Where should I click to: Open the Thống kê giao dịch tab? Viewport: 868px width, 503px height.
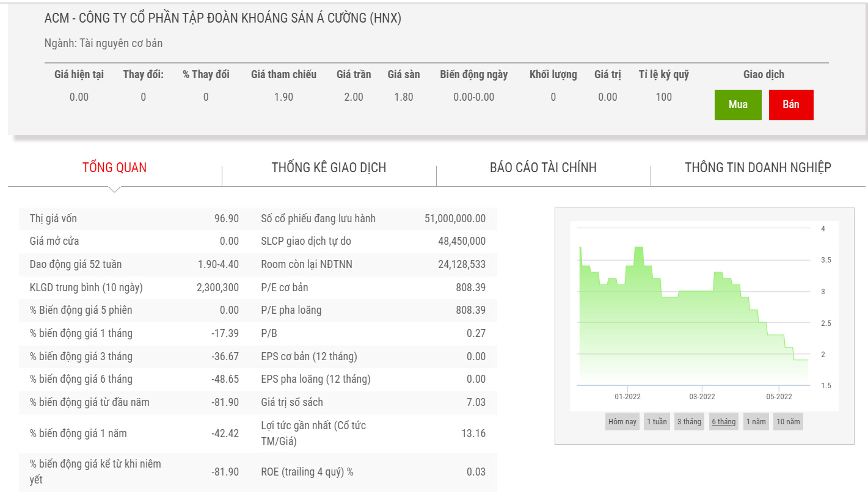(329, 167)
